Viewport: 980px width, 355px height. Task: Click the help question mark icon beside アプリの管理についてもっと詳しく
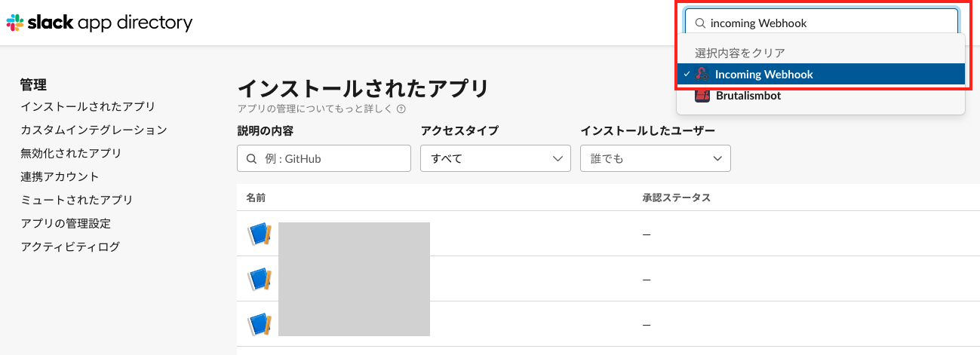401,109
